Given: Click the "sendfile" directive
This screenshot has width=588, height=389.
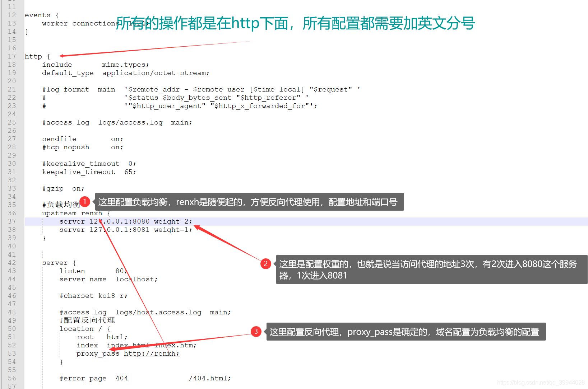Looking at the screenshot, I should tap(59, 139).
